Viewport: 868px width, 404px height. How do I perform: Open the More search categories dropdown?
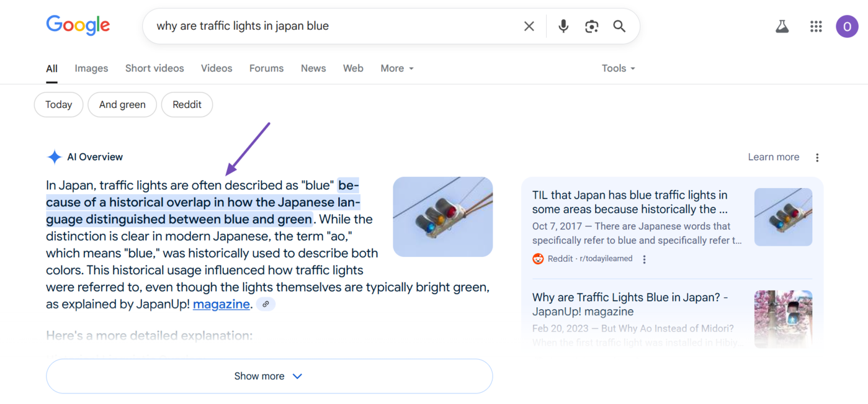pyautogui.click(x=396, y=68)
